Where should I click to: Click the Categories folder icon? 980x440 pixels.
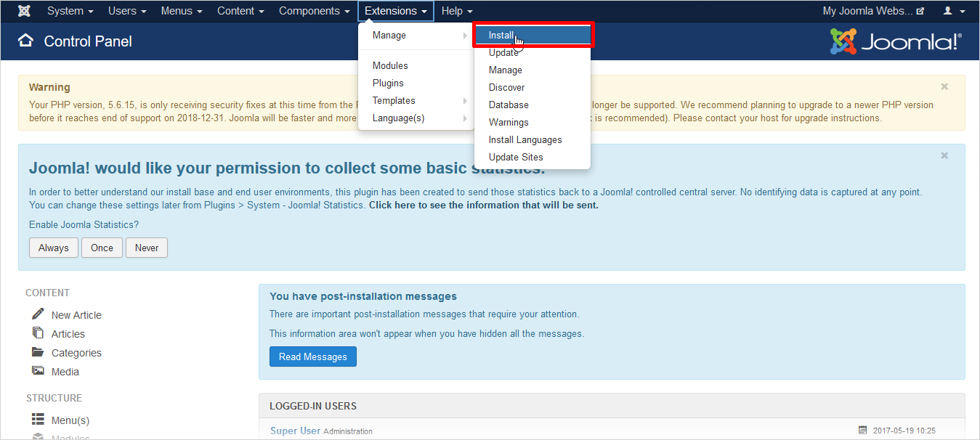point(38,352)
